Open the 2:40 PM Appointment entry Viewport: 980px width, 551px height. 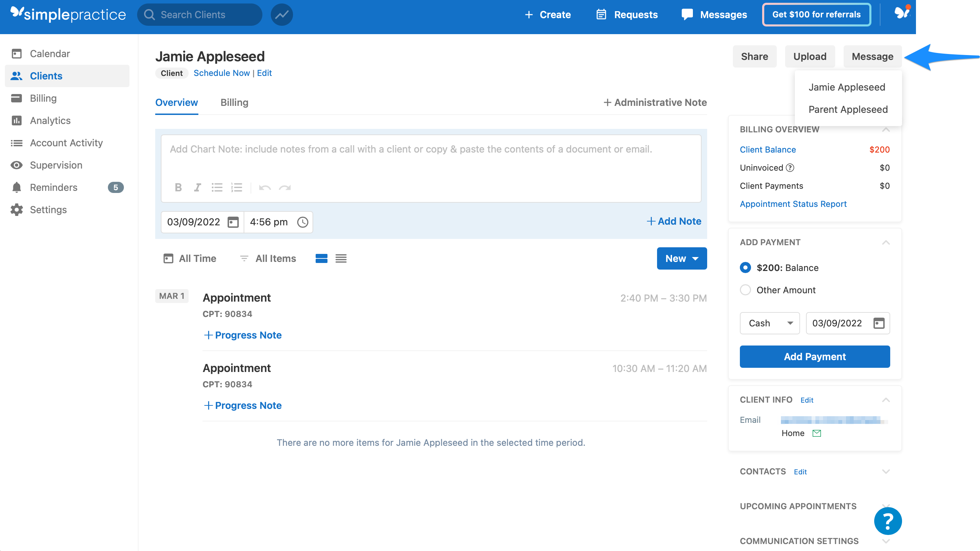[x=237, y=297]
